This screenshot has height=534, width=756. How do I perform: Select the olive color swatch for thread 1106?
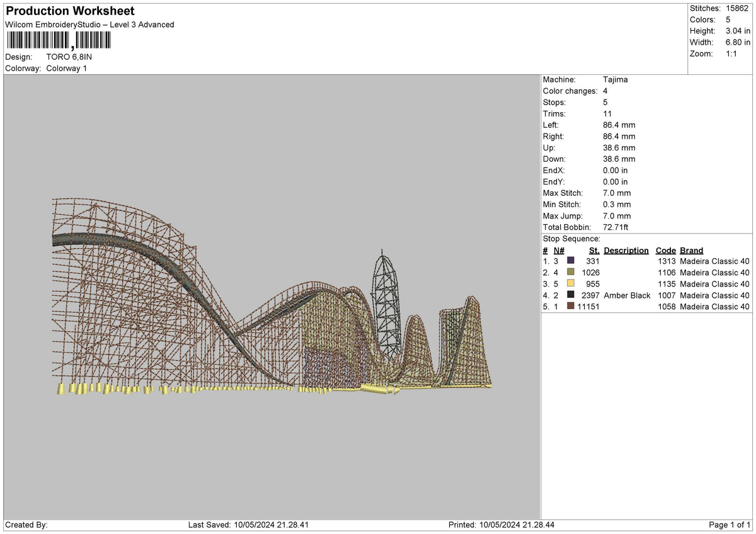(x=571, y=272)
